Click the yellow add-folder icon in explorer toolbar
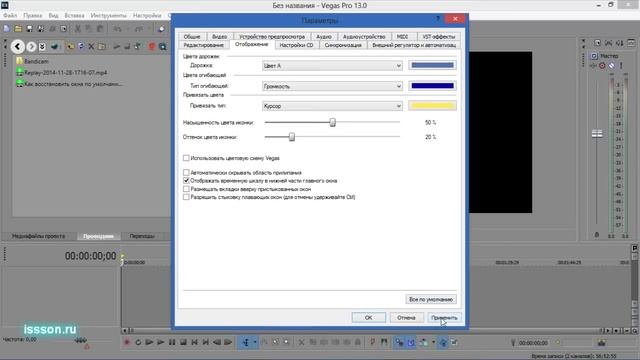Viewport: 640px width, 360px height. pyautogui.click(x=70, y=47)
